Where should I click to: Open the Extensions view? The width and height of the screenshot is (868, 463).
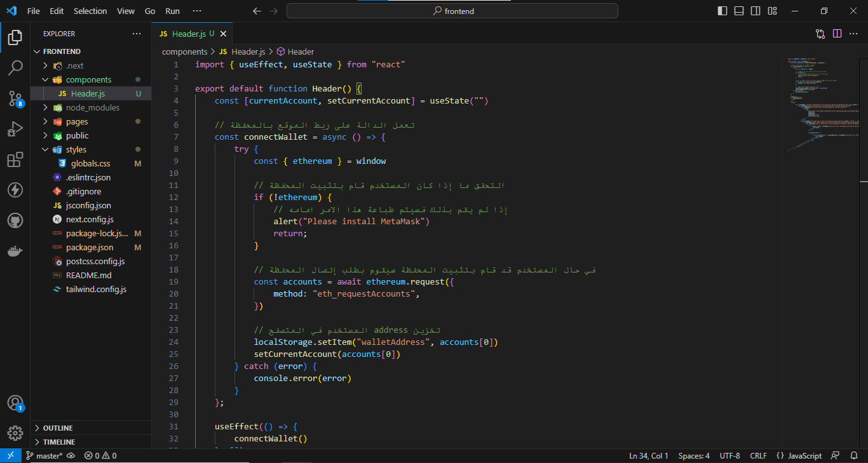[x=15, y=159]
